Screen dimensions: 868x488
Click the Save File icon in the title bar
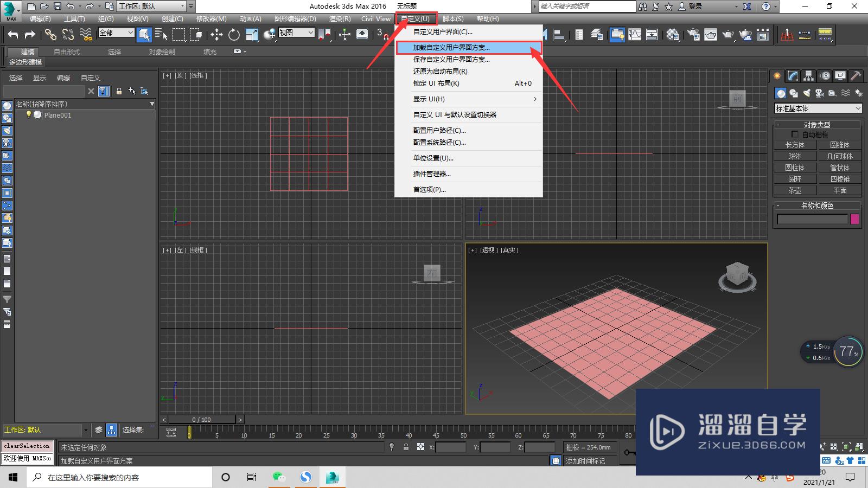click(58, 7)
